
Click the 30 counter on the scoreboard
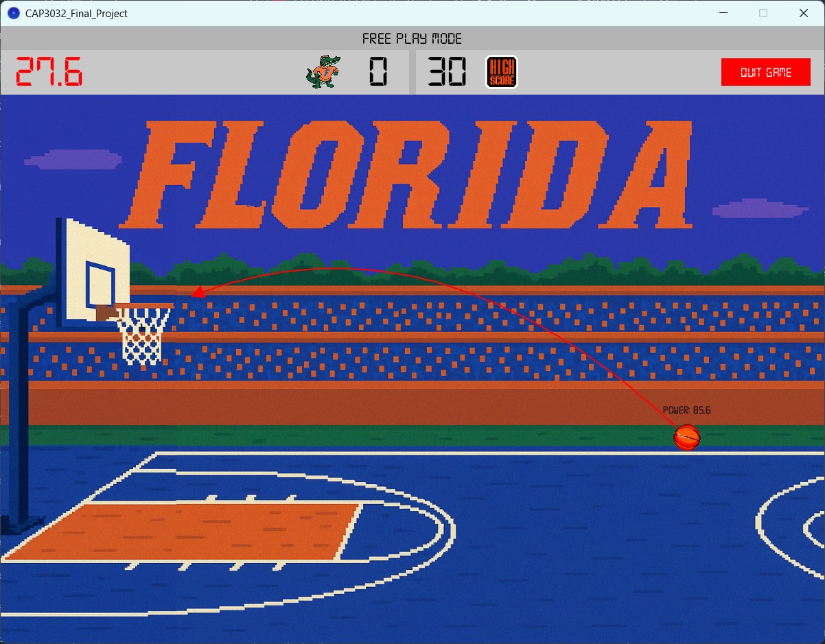(x=447, y=71)
